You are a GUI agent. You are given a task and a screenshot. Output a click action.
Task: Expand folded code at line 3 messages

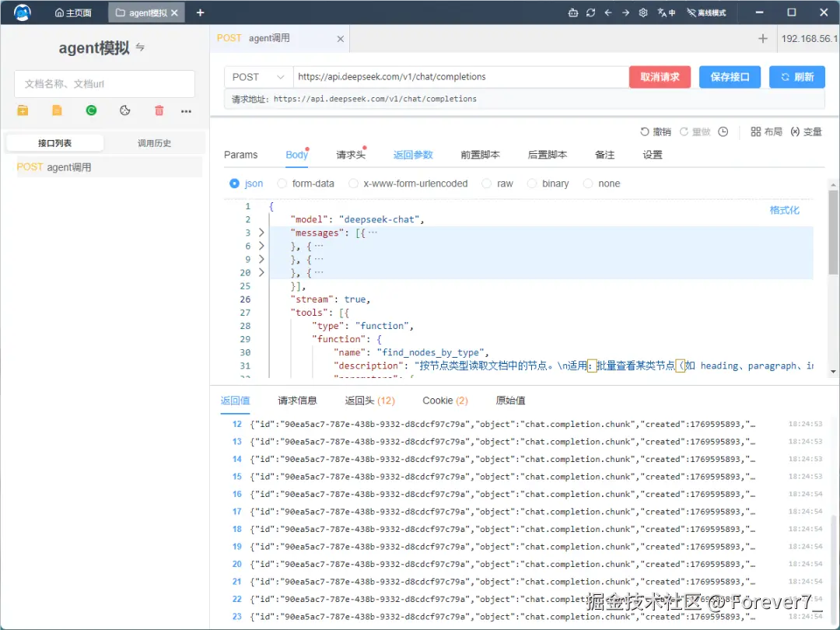coord(261,233)
